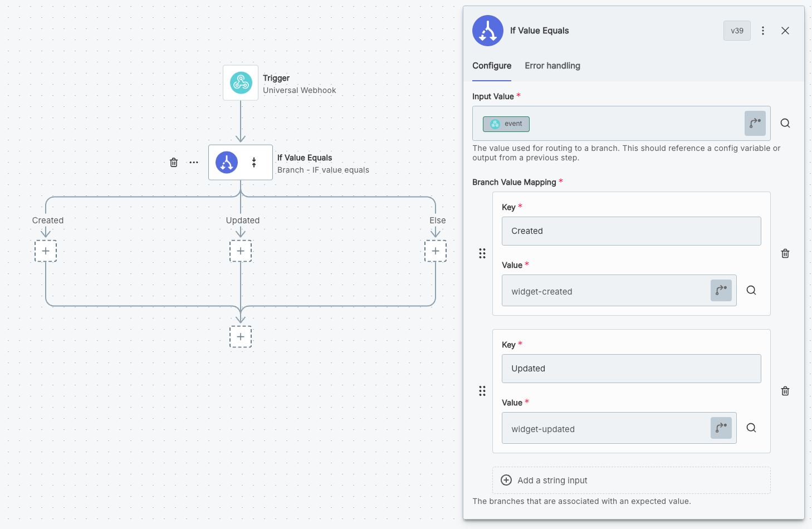Toggle reference mode for Input Value field
Image resolution: width=812 pixels, height=529 pixels.
(755, 124)
